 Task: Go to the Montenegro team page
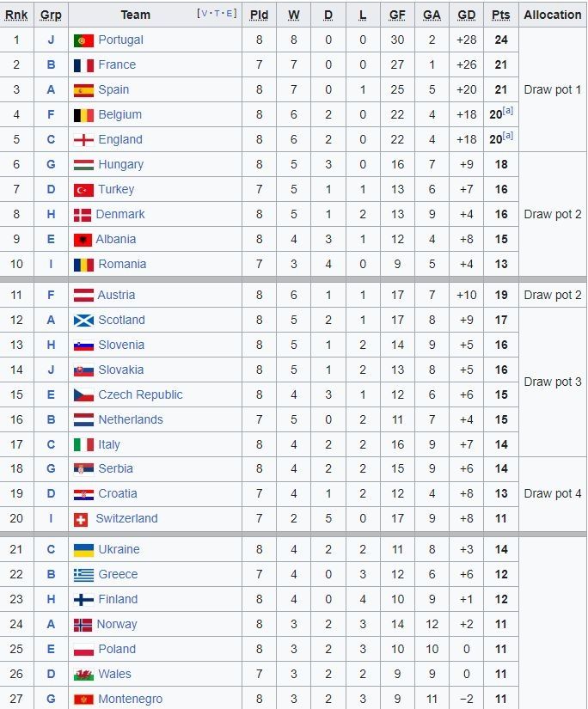(131, 700)
